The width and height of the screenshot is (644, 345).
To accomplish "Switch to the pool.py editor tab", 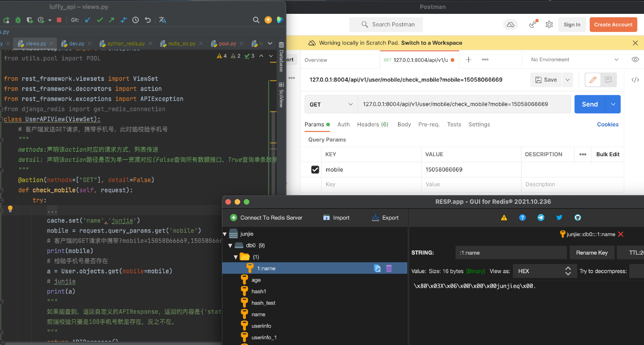I will click(x=227, y=43).
